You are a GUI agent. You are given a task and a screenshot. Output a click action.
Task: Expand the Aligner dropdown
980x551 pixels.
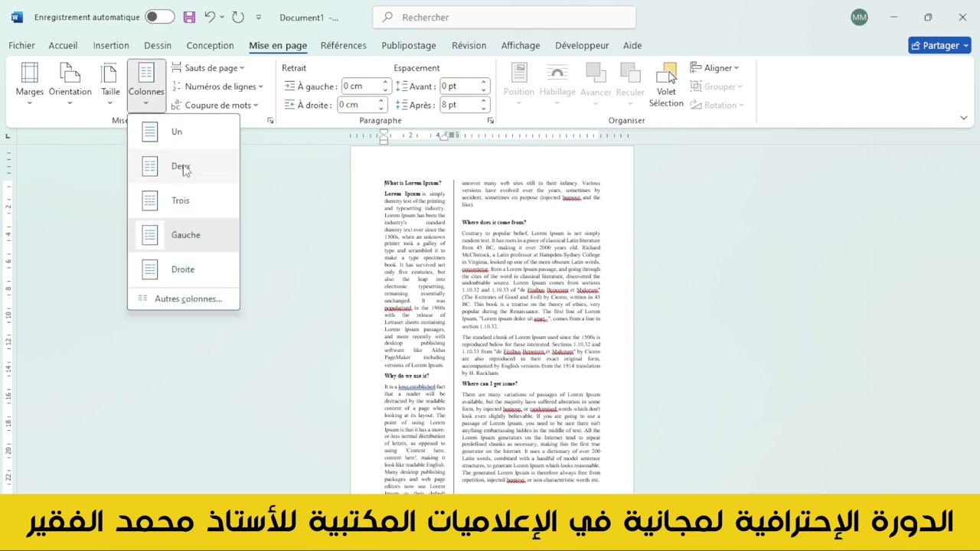tap(714, 68)
